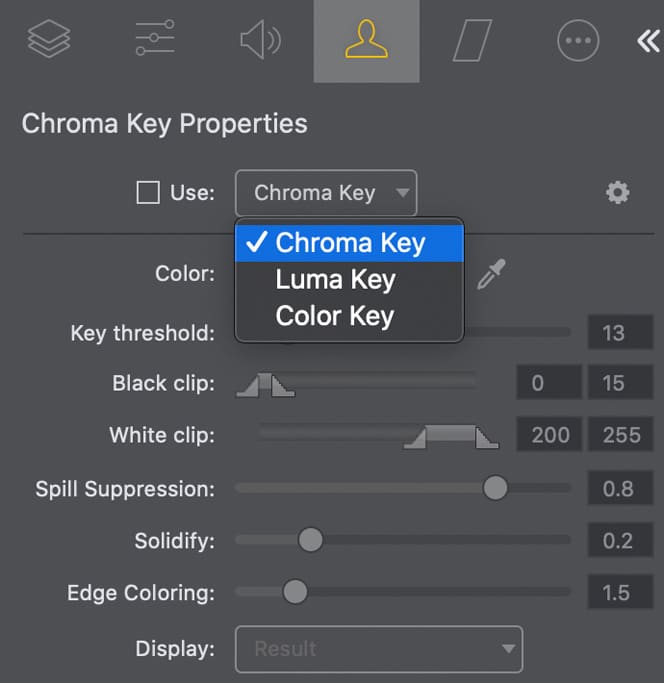Screen dimensions: 664x683
Task: Click the Spill Suppression slider handle
Action: pos(495,488)
